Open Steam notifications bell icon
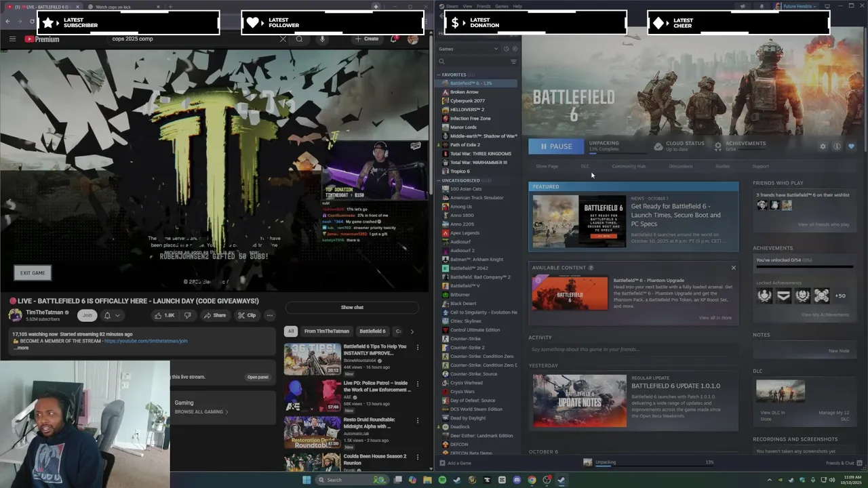The height and width of the screenshot is (488, 868). pyautogui.click(x=761, y=6)
